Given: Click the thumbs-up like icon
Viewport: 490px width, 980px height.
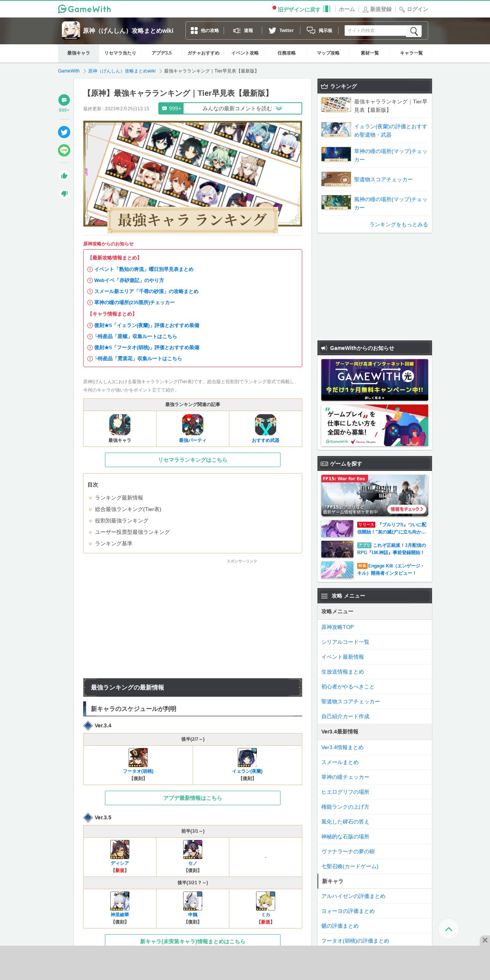Looking at the screenshot, I should click(x=64, y=176).
